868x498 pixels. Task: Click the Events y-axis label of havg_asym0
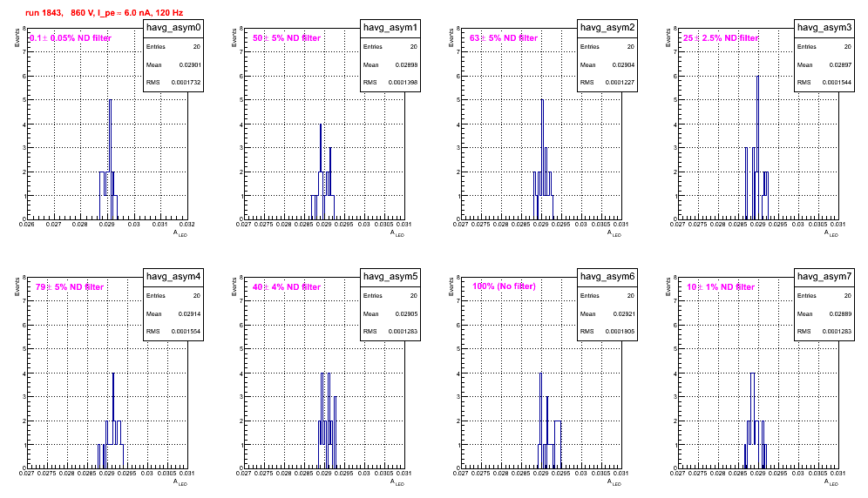click(17, 37)
